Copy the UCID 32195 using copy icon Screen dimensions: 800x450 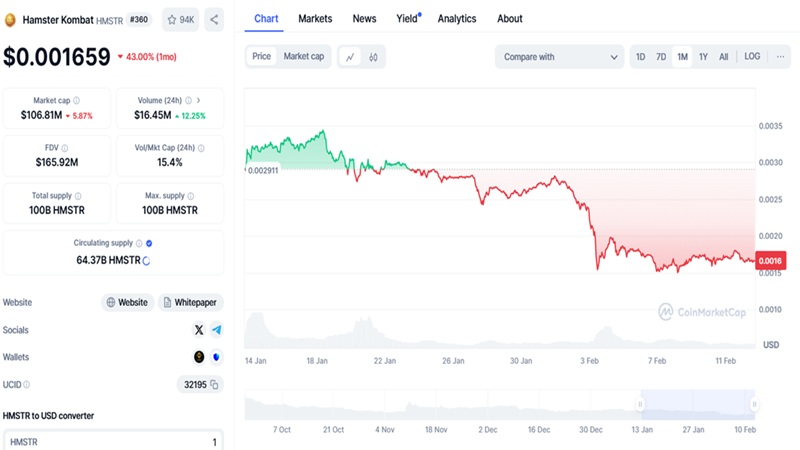coord(215,384)
